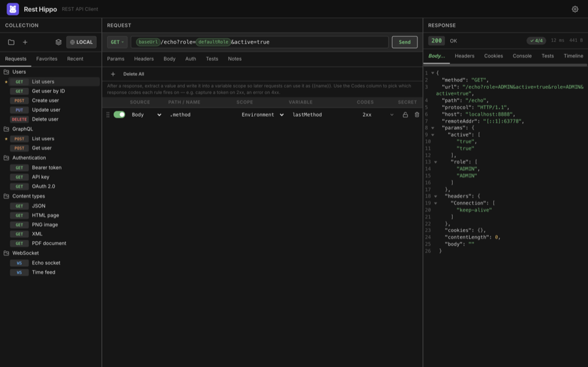Open the request Headers tab
The height and width of the screenshot is (367, 588).
(144, 59)
